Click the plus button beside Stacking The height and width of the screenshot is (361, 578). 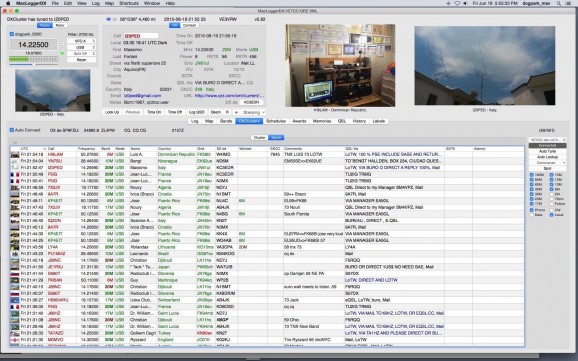pyautogui.click(x=236, y=112)
